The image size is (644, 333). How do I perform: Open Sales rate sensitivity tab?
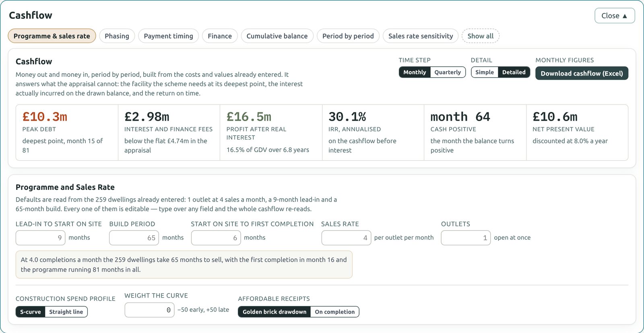tap(421, 36)
